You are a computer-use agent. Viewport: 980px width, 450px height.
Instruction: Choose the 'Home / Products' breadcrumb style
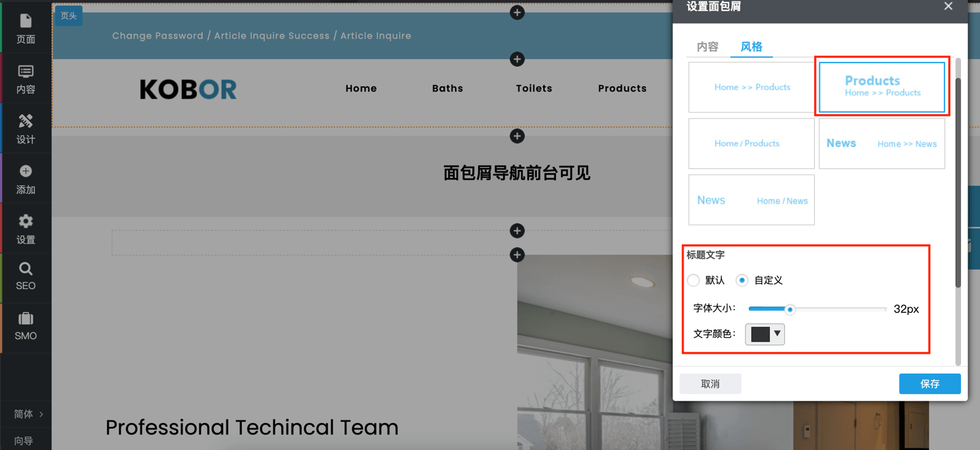pyautogui.click(x=751, y=144)
